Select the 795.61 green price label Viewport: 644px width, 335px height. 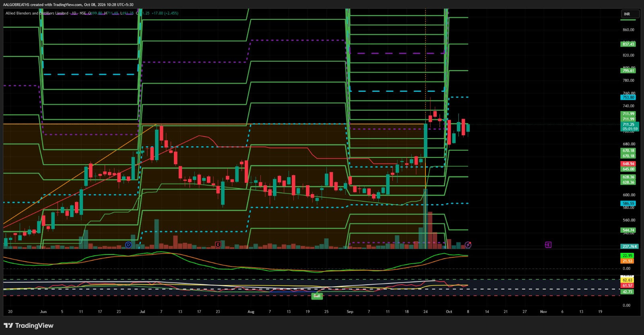pyautogui.click(x=628, y=70)
